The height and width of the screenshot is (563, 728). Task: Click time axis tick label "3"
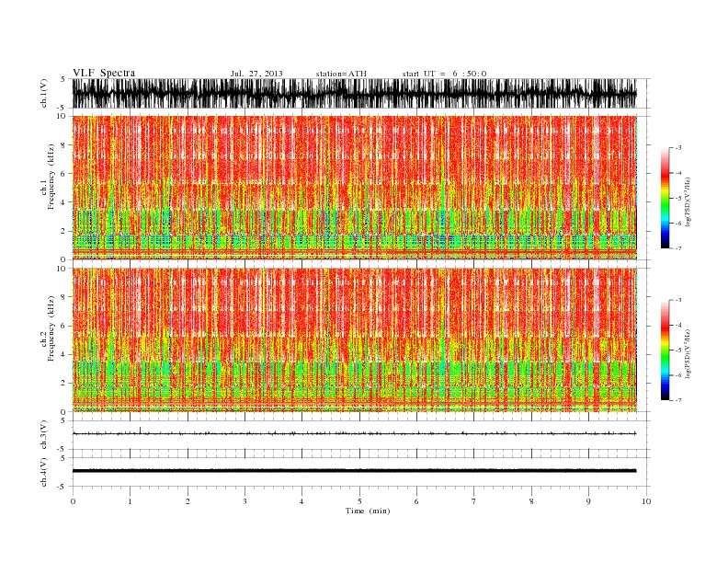(x=245, y=501)
